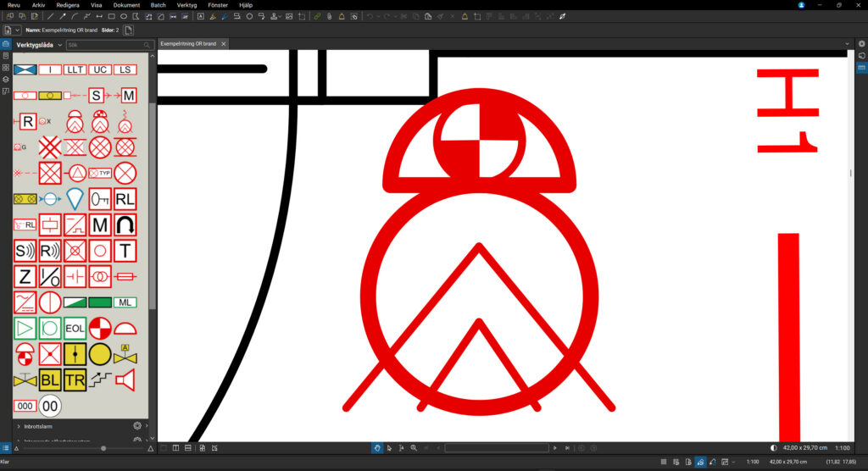Pick the boxed Z symbol

click(x=25, y=276)
